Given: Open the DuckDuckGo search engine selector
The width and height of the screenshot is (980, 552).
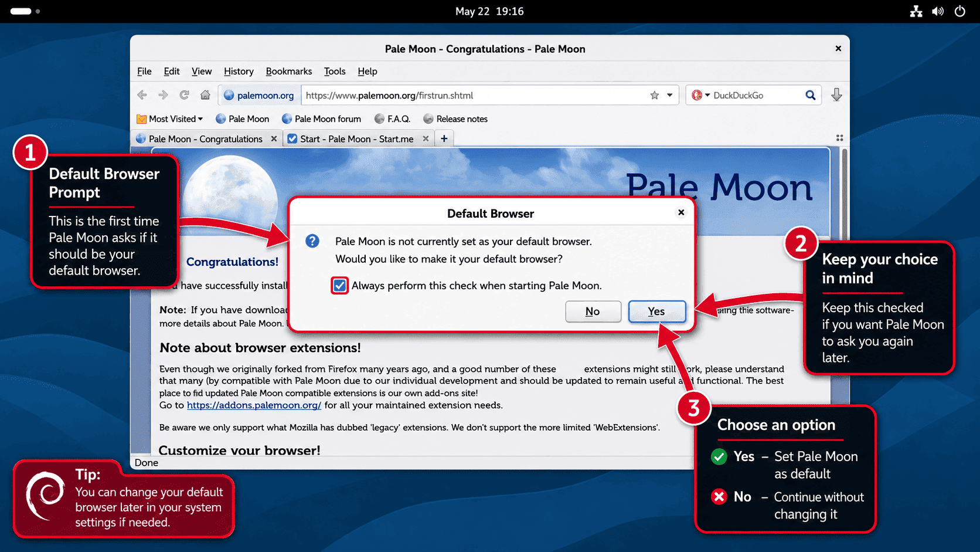Looking at the screenshot, I should coord(700,95).
